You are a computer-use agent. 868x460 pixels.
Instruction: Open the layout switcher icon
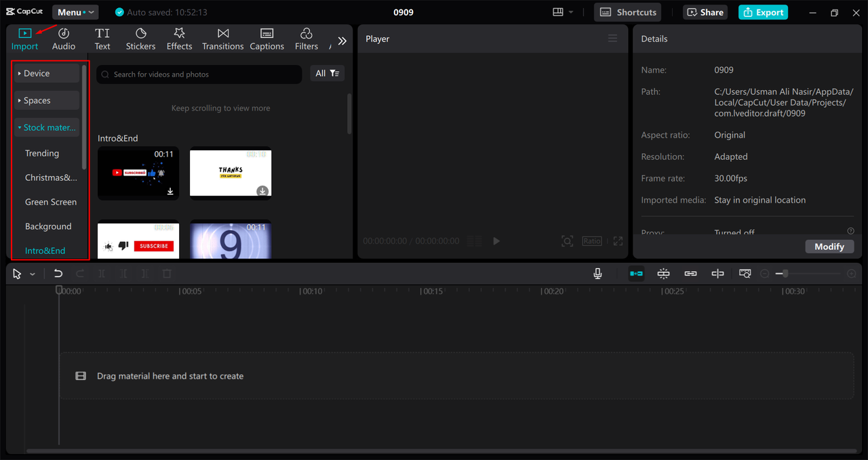[558, 12]
